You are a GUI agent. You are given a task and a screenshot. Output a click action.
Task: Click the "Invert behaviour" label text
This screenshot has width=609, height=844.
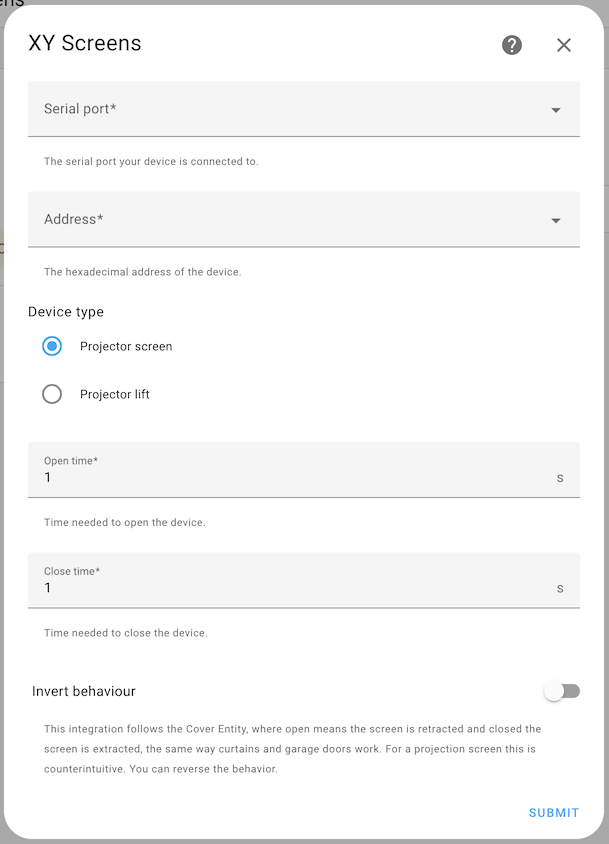coord(84,691)
